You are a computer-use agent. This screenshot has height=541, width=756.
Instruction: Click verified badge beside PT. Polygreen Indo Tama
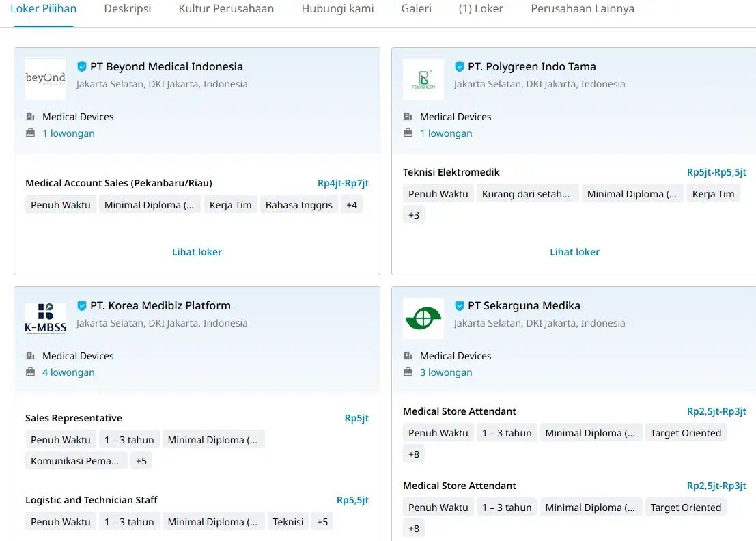(x=460, y=67)
